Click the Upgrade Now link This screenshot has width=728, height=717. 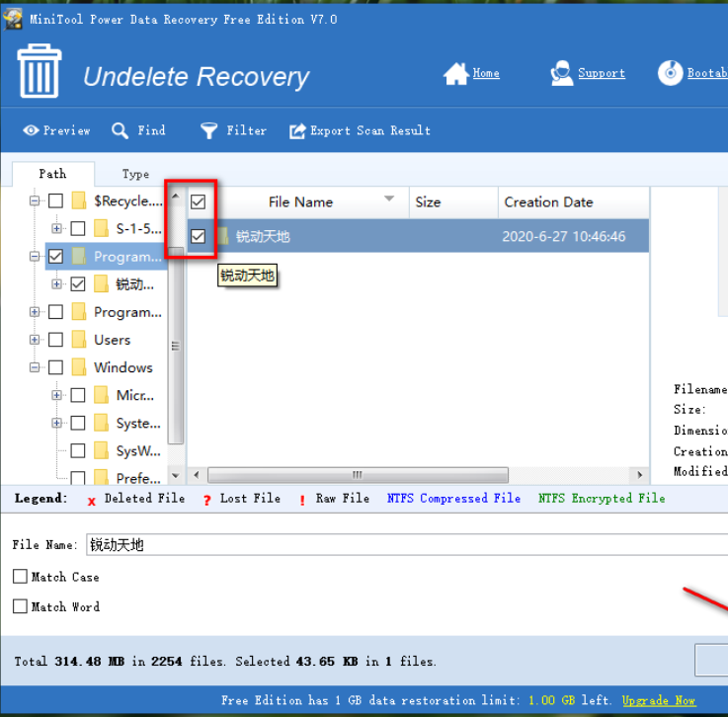pos(658,700)
